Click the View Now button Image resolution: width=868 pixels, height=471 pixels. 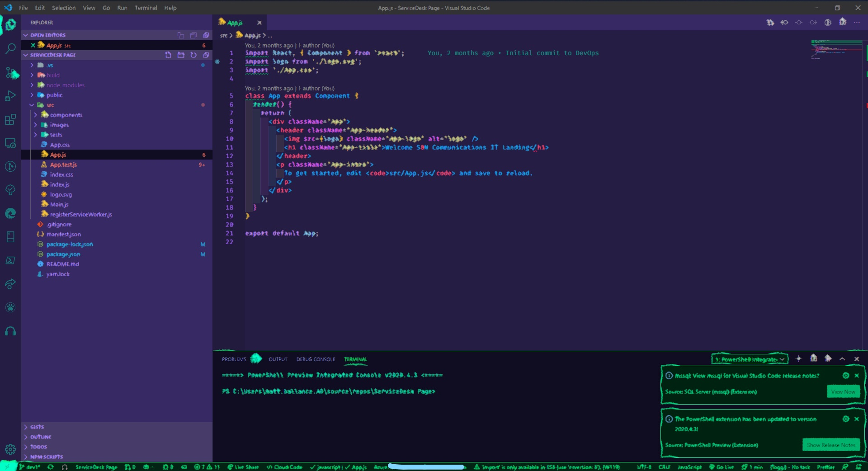[843, 391]
